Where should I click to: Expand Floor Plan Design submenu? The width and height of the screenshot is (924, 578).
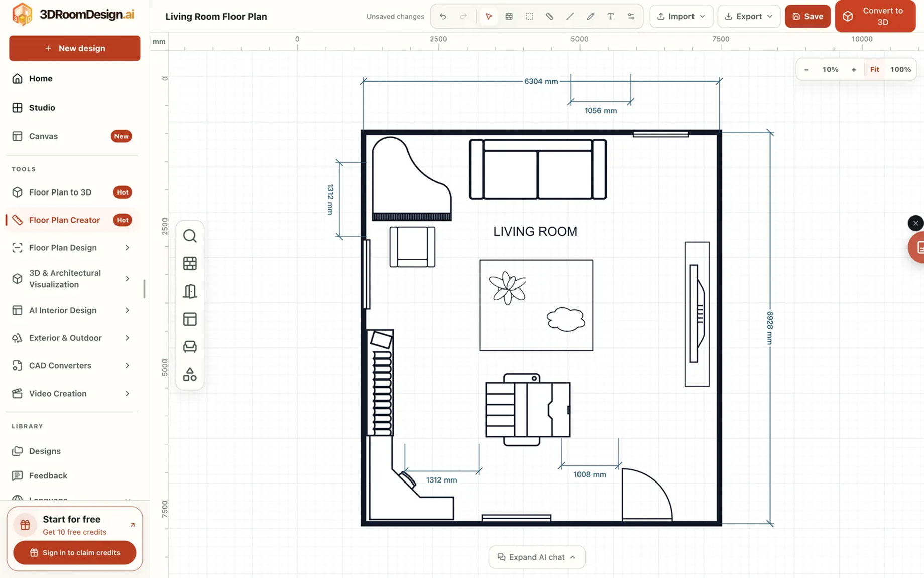tap(127, 248)
